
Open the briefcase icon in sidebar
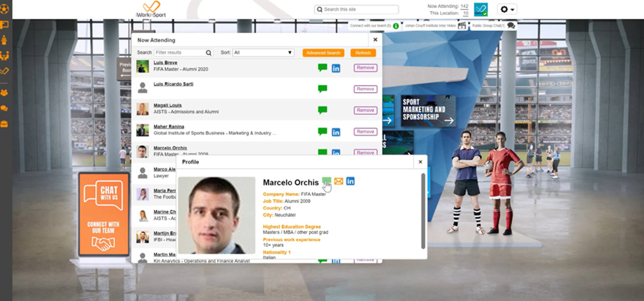pos(4,124)
